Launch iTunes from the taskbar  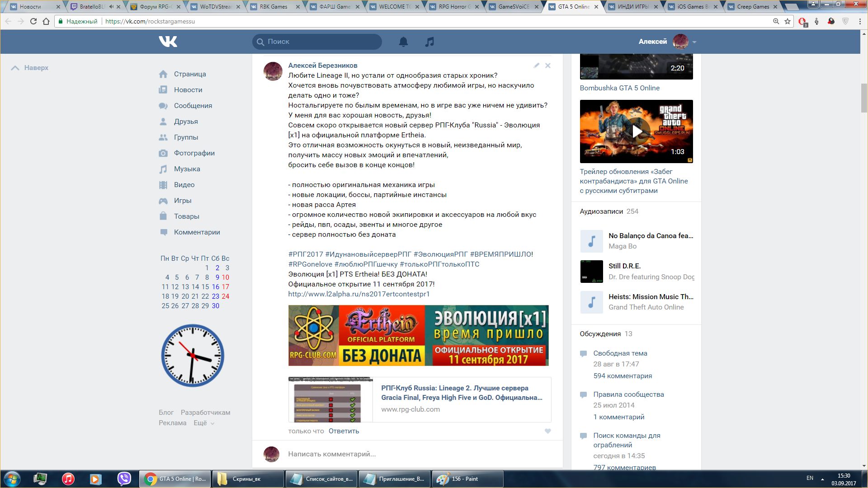tap(68, 479)
